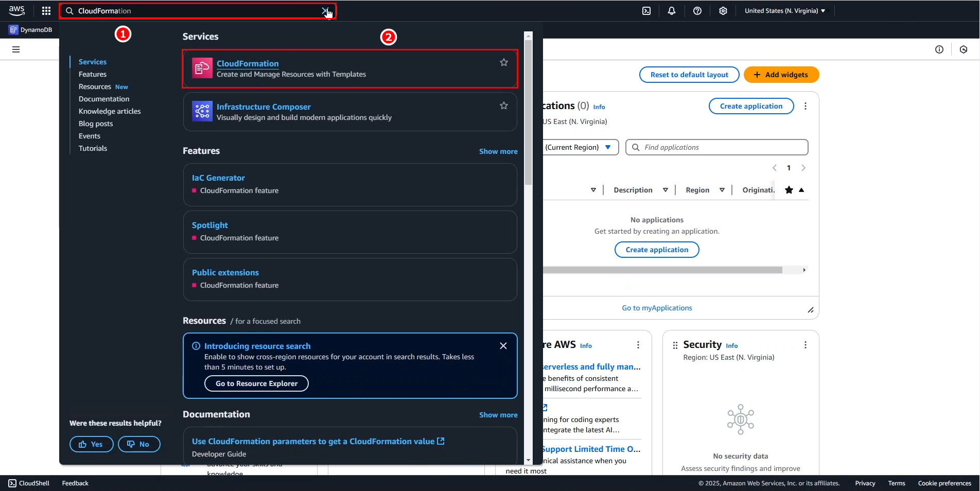980x491 pixels.
Task: Click the search results scrollbar thumb
Action: (528, 112)
